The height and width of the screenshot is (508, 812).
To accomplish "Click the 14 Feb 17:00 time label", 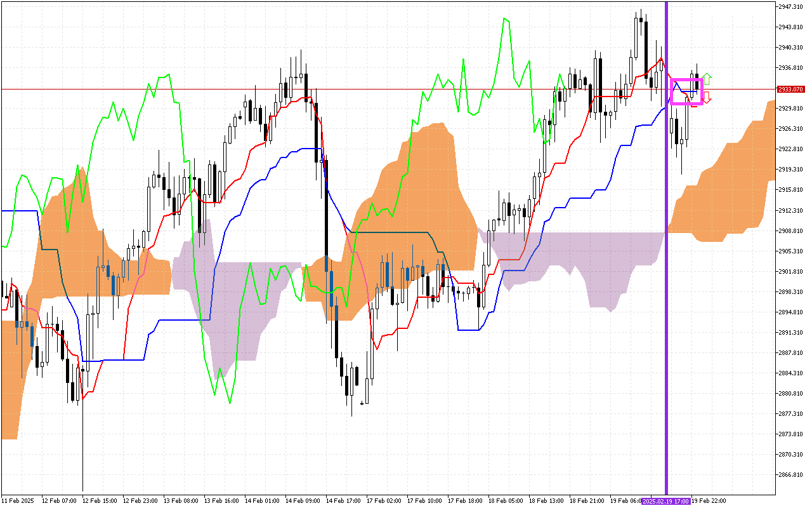I will click(x=344, y=501).
